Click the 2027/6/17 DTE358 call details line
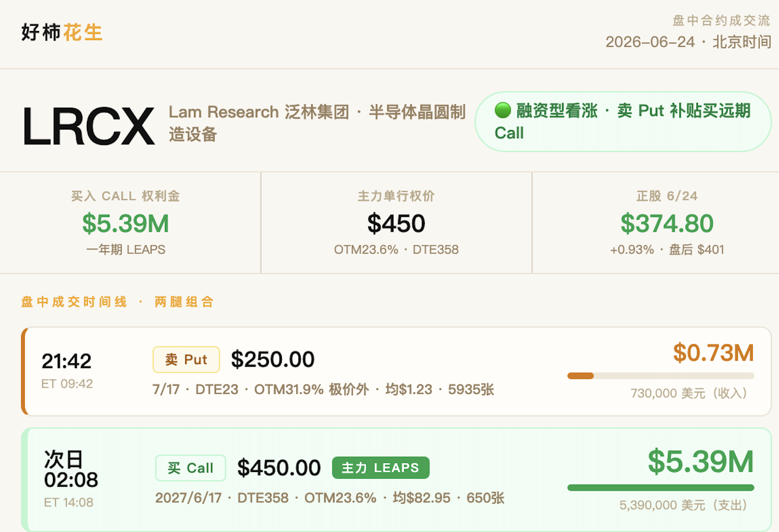This screenshot has width=779, height=532. (330, 498)
